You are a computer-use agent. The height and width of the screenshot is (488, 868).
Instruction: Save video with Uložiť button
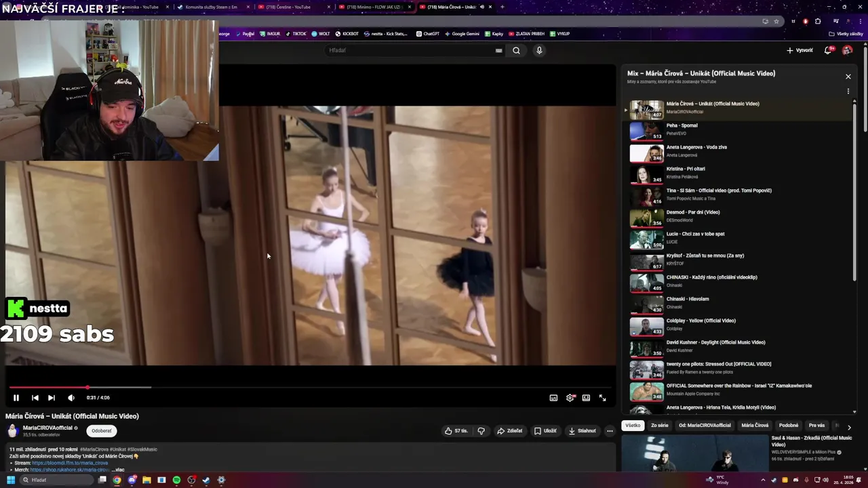[x=545, y=430]
